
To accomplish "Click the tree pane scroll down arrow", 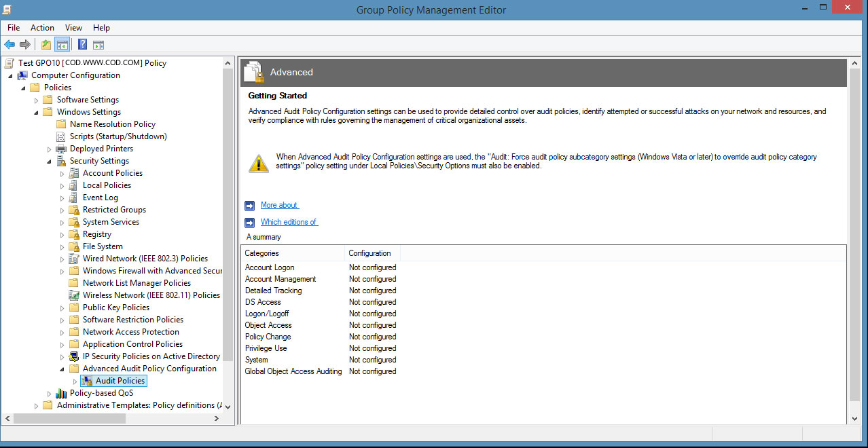I will [228, 407].
